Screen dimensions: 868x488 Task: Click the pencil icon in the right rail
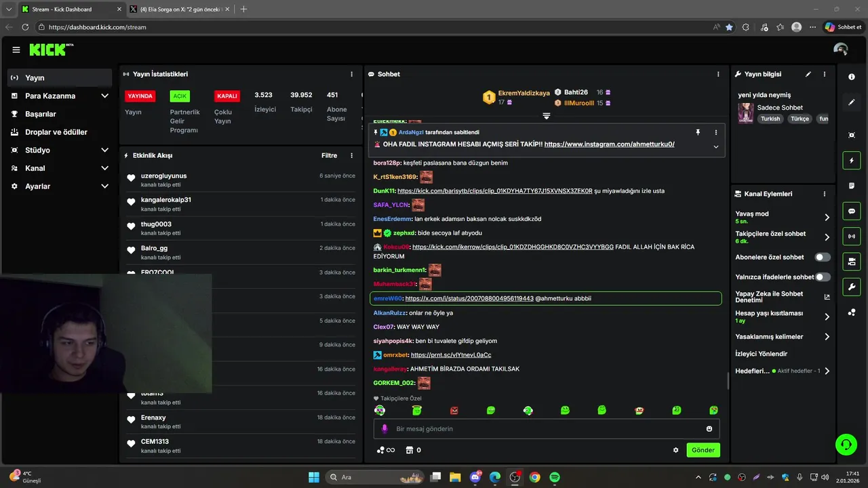click(x=852, y=102)
